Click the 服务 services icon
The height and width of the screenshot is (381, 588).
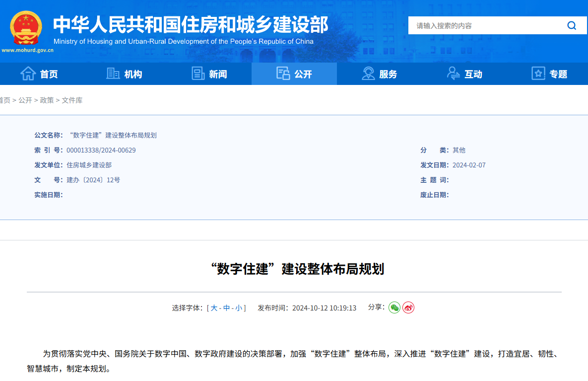pyautogui.click(x=368, y=73)
